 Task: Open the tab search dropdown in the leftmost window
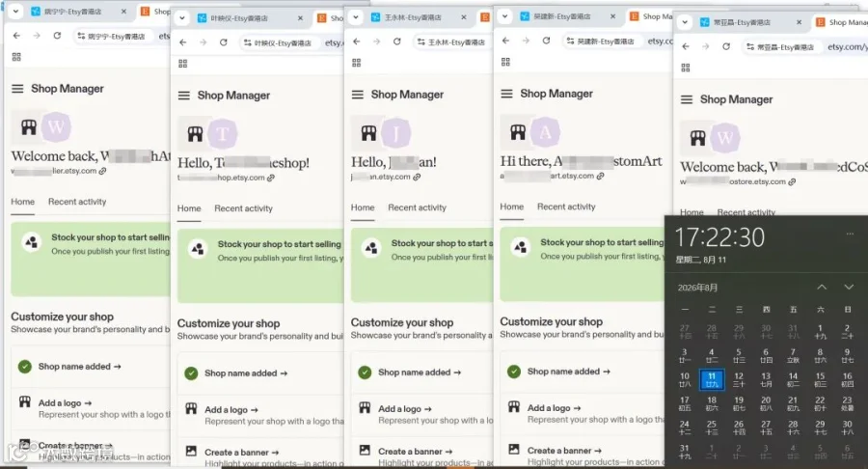point(15,11)
